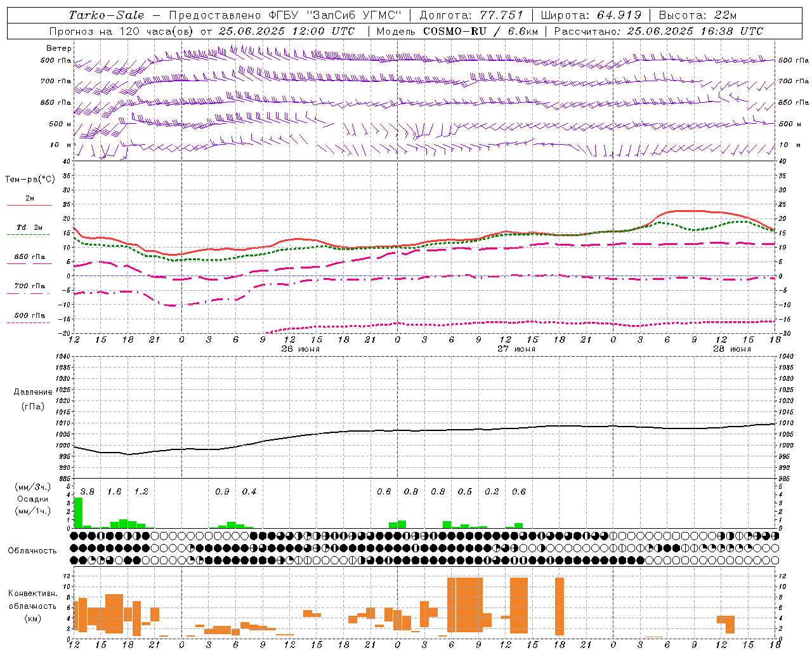Click the 0.4 precipitation amount value
Viewport: 812px width, 650px height.
coord(249,492)
